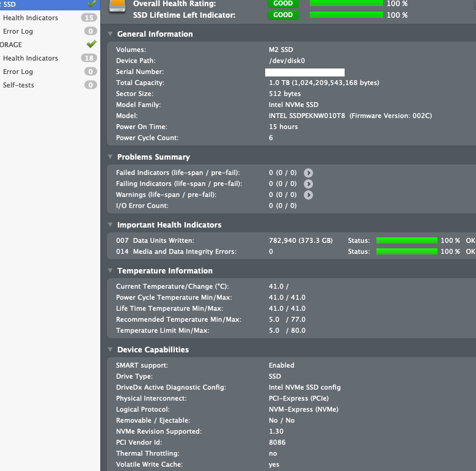Click the green checkmark next to SSD sidebar item
The width and height of the screenshot is (476, 471).
(92, 3)
